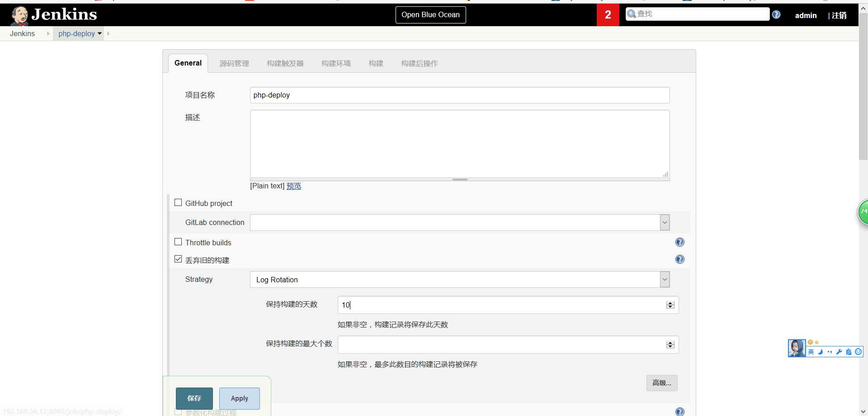
Task: Open the 预览 preview link
Action: (x=294, y=186)
